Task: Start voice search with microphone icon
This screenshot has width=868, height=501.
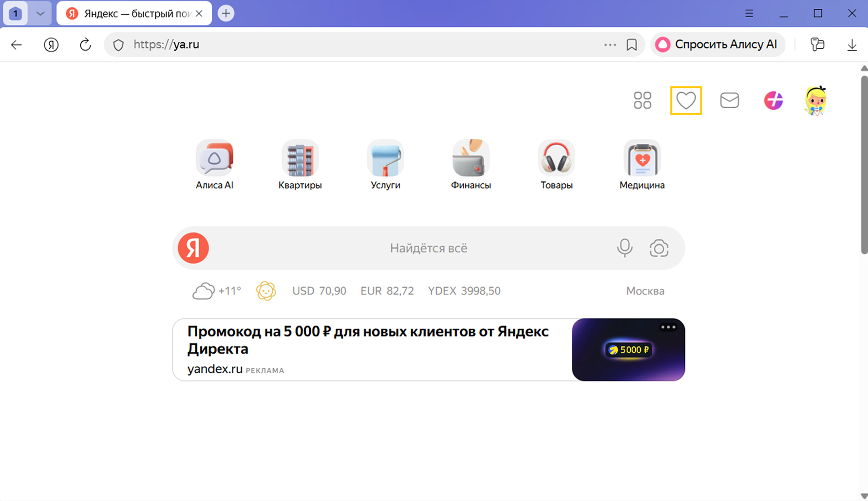Action: click(624, 248)
